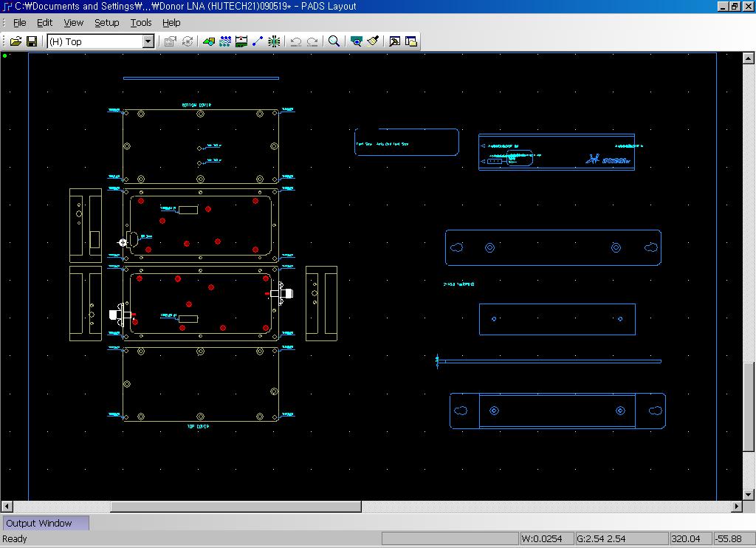Open the BGA toolbar icon
The height and width of the screenshot is (548, 756).
[x=274, y=41]
